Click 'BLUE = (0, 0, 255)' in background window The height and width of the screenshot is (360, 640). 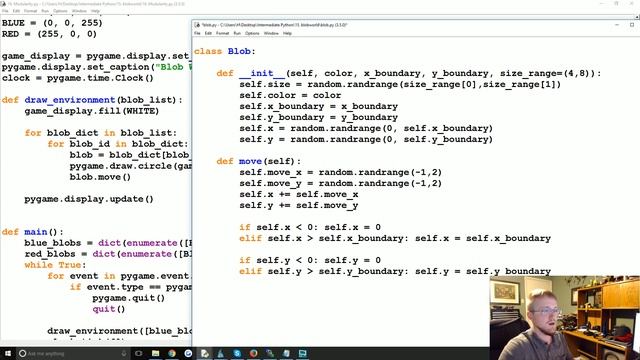point(52,23)
